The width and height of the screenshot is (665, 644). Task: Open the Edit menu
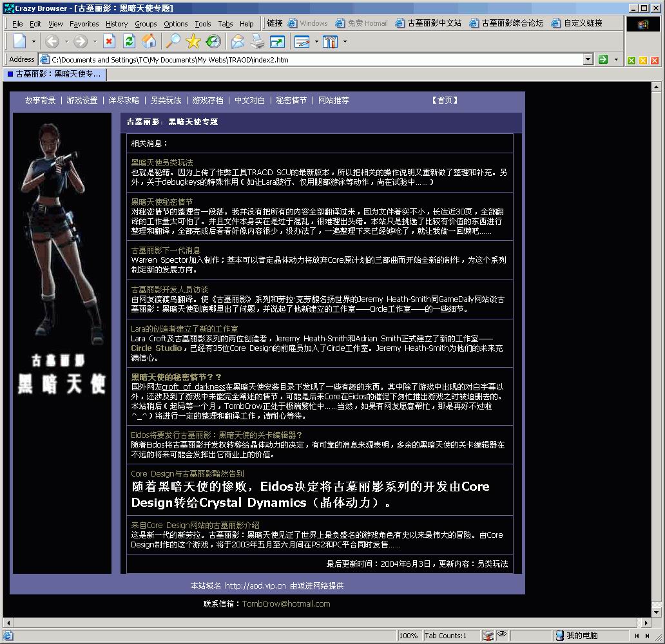(x=35, y=24)
